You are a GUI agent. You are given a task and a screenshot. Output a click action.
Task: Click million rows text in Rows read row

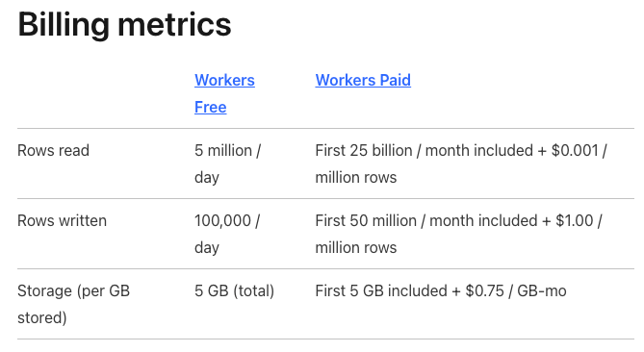[x=355, y=178]
